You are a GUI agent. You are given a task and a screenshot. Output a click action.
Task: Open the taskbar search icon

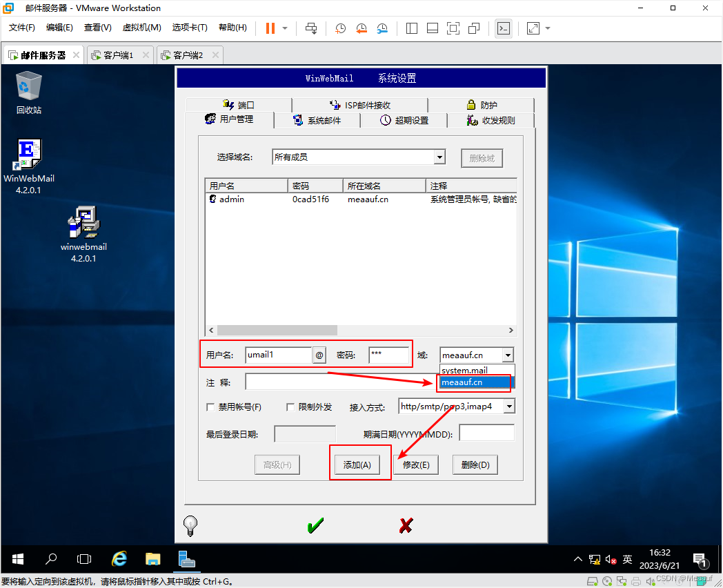point(51,559)
